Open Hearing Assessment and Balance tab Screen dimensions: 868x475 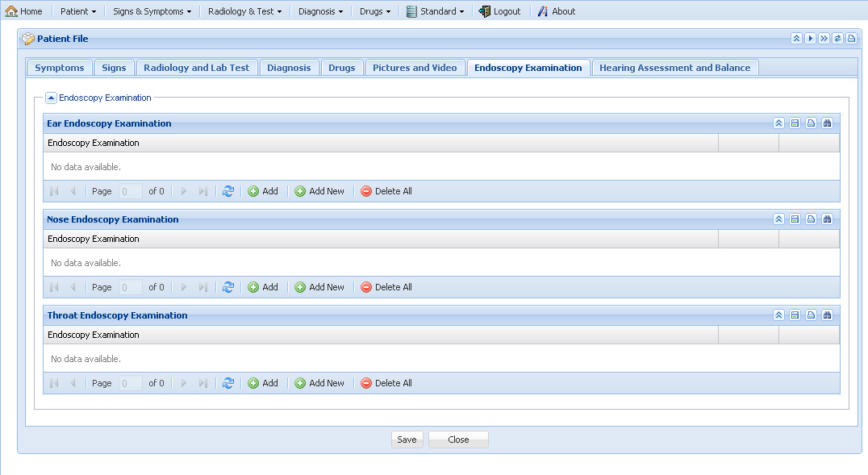[675, 68]
